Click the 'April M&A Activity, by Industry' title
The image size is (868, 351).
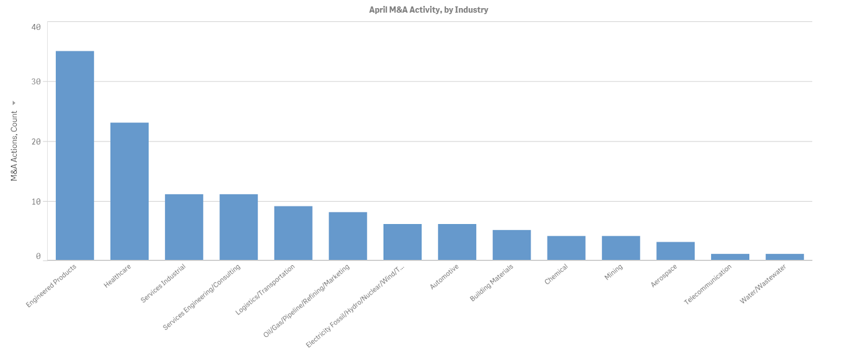tap(429, 10)
